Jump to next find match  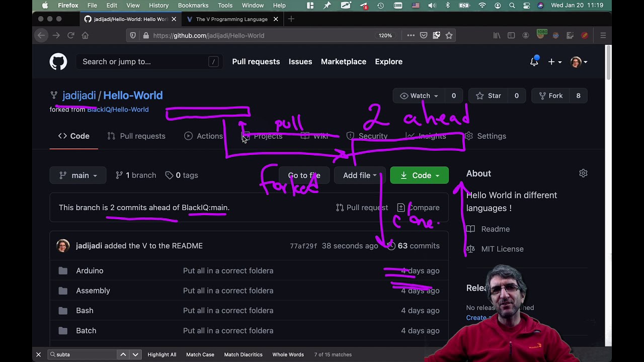(x=135, y=354)
